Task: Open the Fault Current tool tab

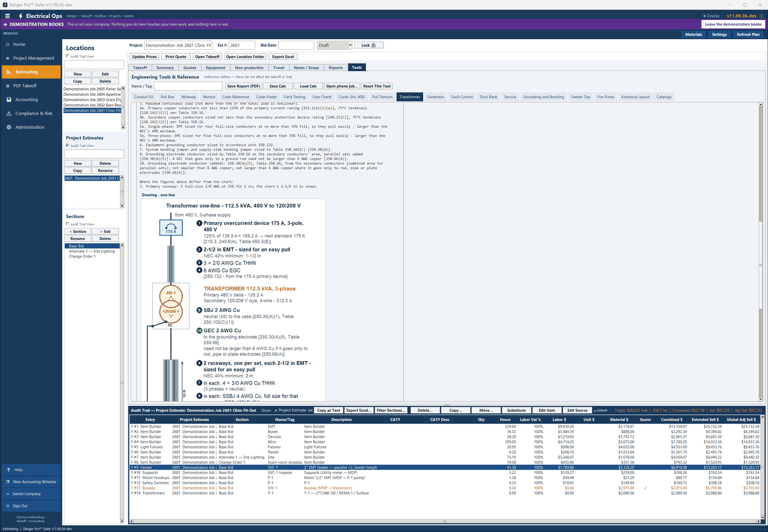Action: (462, 97)
